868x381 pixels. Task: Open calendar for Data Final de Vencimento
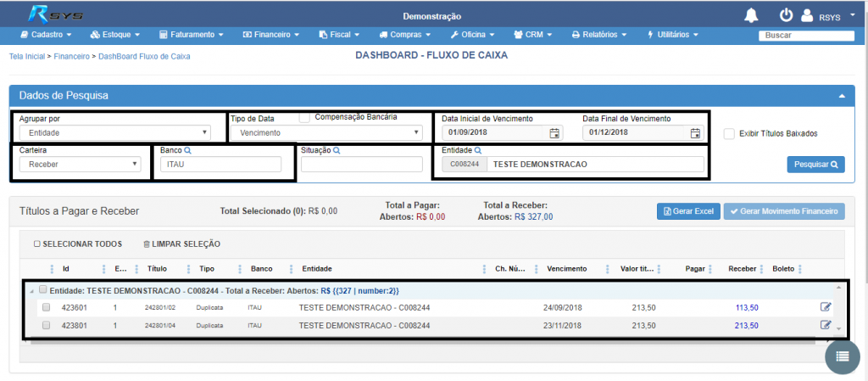click(695, 133)
